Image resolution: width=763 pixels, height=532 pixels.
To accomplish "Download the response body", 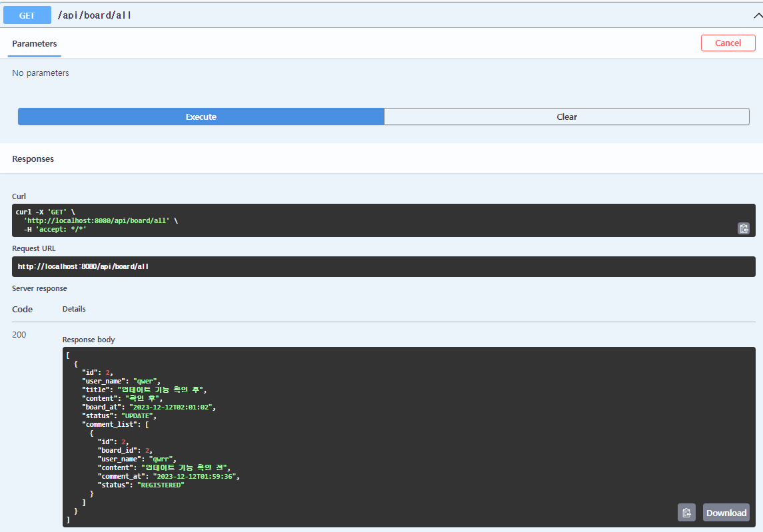I will click(x=726, y=513).
